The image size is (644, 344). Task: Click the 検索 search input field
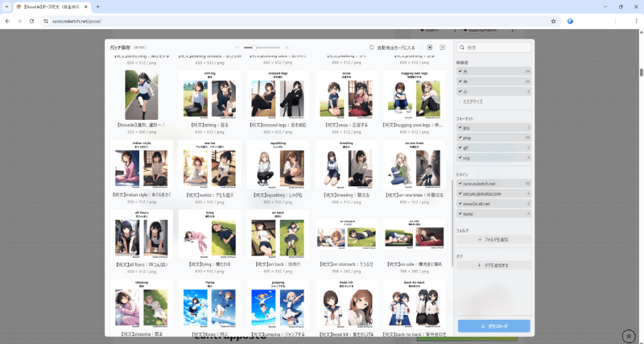pyautogui.click(x=495, y=48)
